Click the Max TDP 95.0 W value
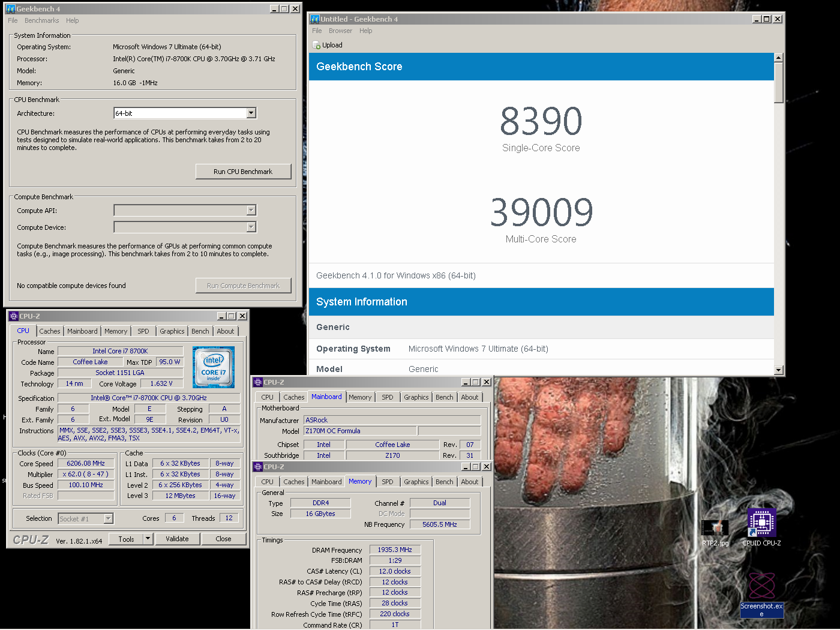840x630 pixels. coord(170,362)
